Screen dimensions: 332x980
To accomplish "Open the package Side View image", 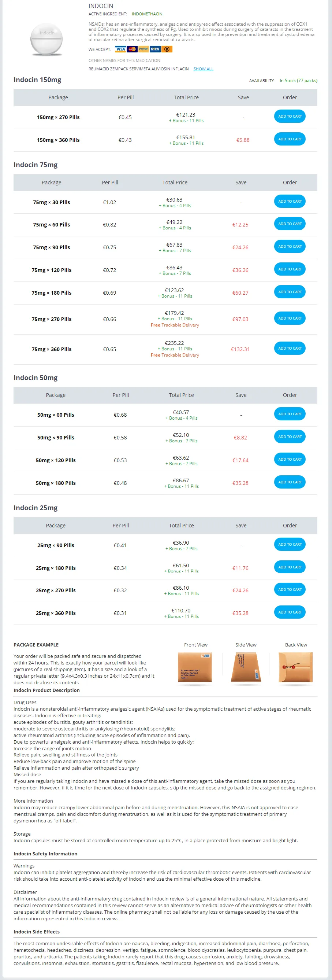I will pyautogui.click(x=246, y=667).
